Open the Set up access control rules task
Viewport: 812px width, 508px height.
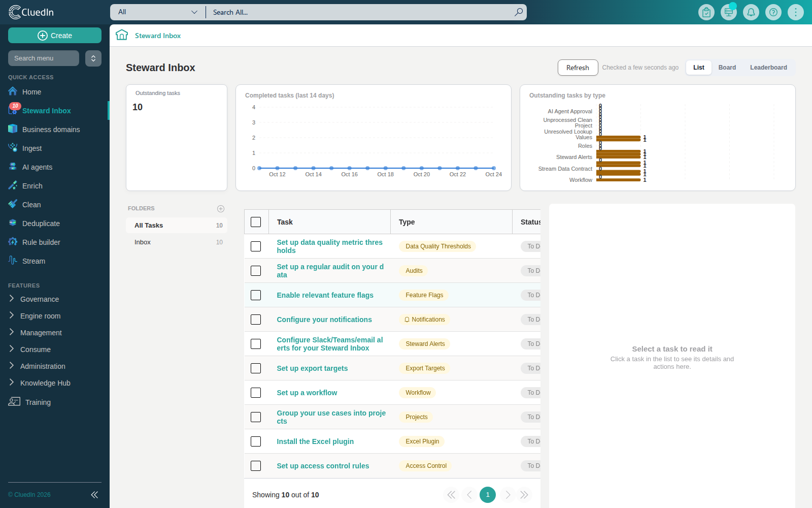pyautogui.click(x=323, y=466)
